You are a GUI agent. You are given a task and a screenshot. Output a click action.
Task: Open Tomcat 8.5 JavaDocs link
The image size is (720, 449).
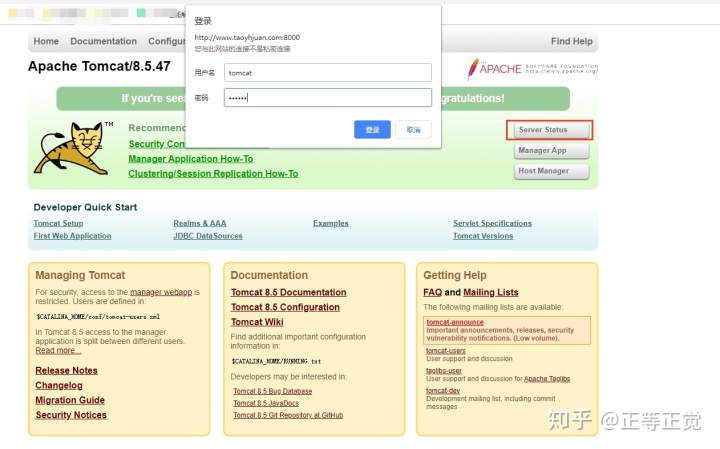[x=266, y=403]
